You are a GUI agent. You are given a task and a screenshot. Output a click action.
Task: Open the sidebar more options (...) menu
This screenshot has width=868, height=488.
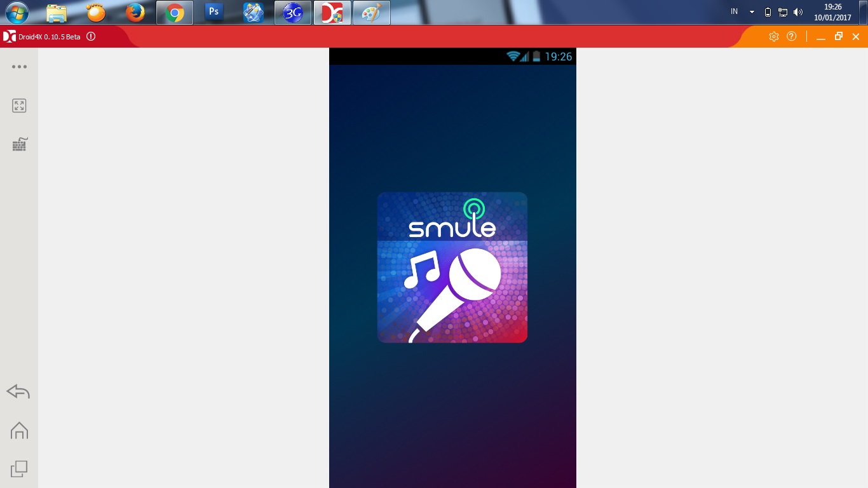(x=19, y=67)
